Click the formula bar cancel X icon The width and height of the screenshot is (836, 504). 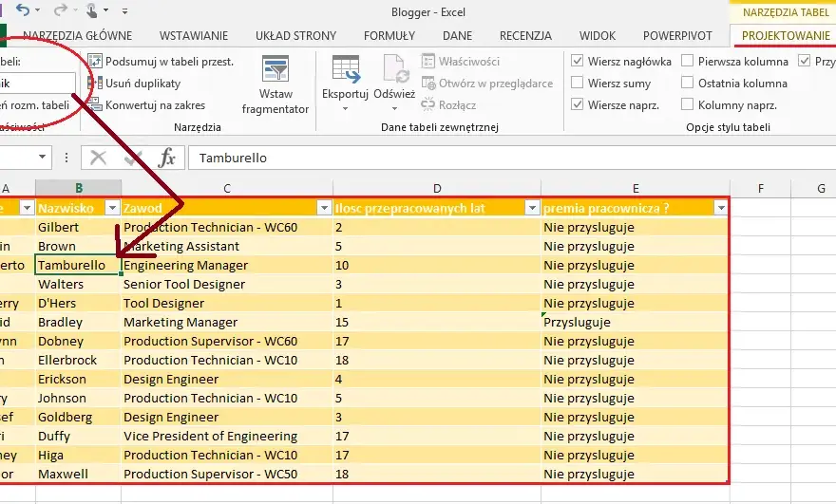pyautogui.click(x=99, y=158)
